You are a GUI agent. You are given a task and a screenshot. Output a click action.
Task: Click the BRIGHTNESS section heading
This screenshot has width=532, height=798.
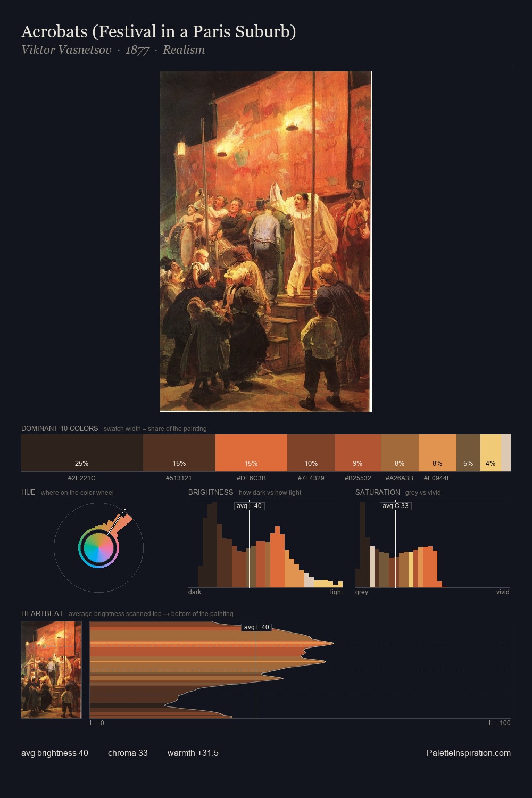(x=211, y=492)
